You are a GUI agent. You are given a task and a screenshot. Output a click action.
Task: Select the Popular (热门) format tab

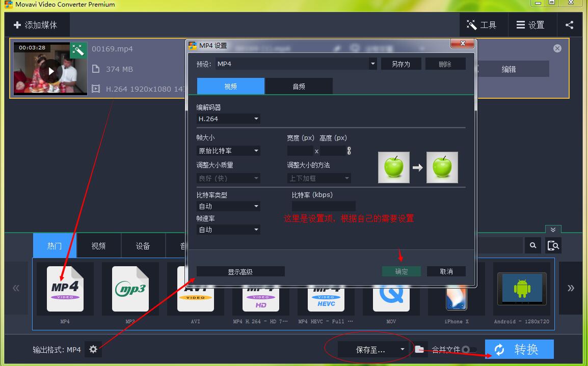coord(55,246)
